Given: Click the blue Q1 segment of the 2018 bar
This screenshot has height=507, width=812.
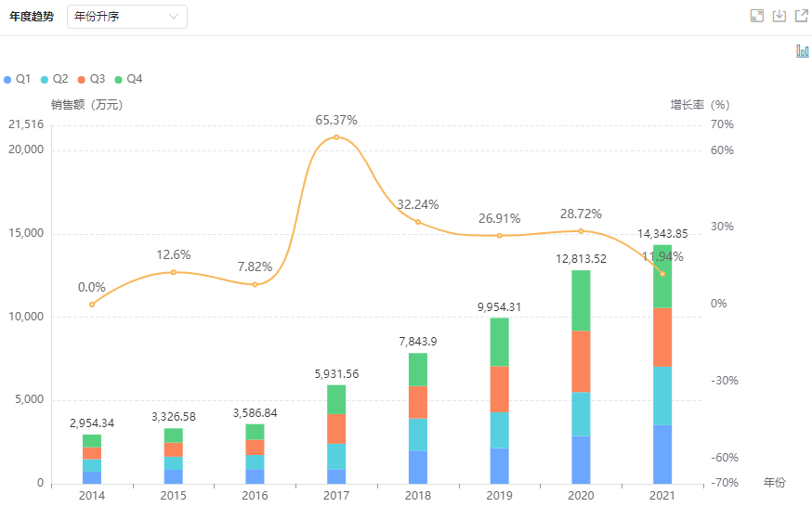Looking at the screenshot, I should pyautogui.click(x=418, y=466).
